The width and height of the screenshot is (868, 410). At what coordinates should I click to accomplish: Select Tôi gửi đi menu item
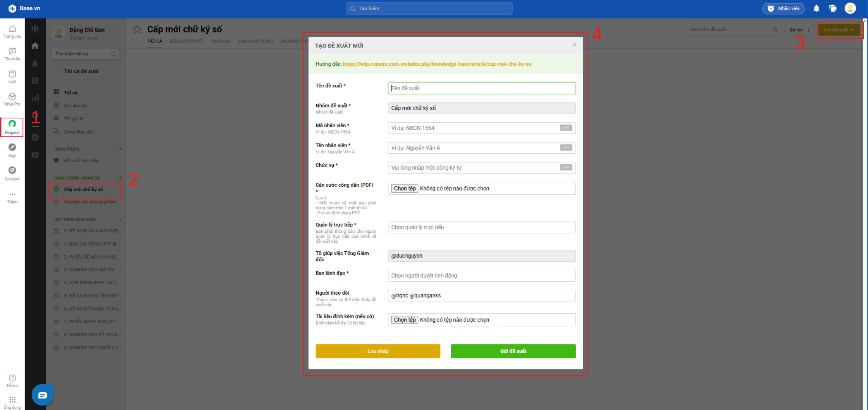coord(74,119)
